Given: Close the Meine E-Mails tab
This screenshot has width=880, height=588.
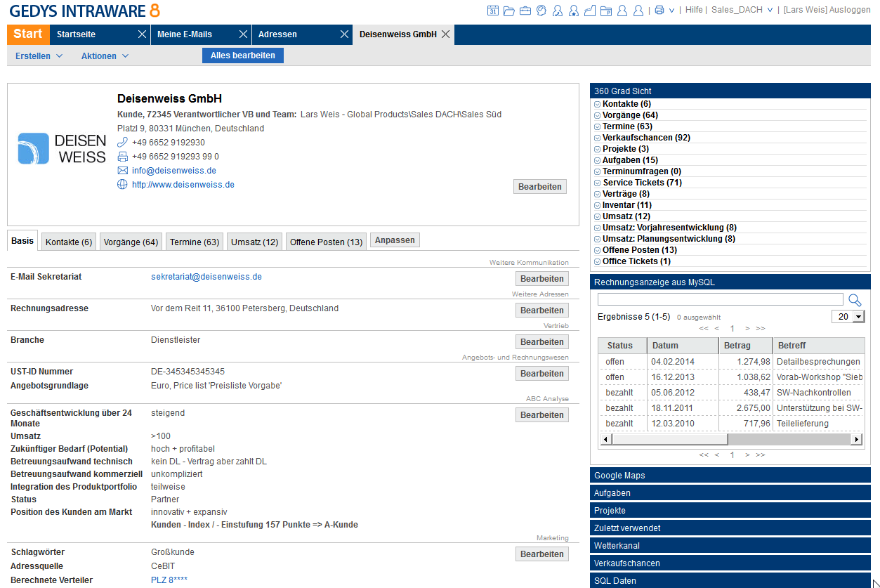Looking at the screenshot, I should [243, 34].
